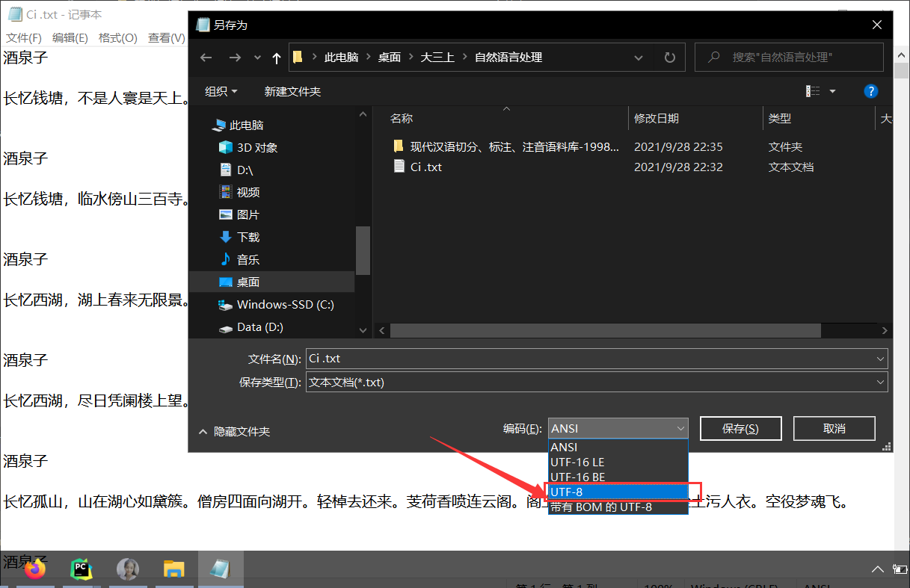Screen dimensions: 910x588
Task: Click 大三上 in the address breadcrumb
Action: pos(437,58)
